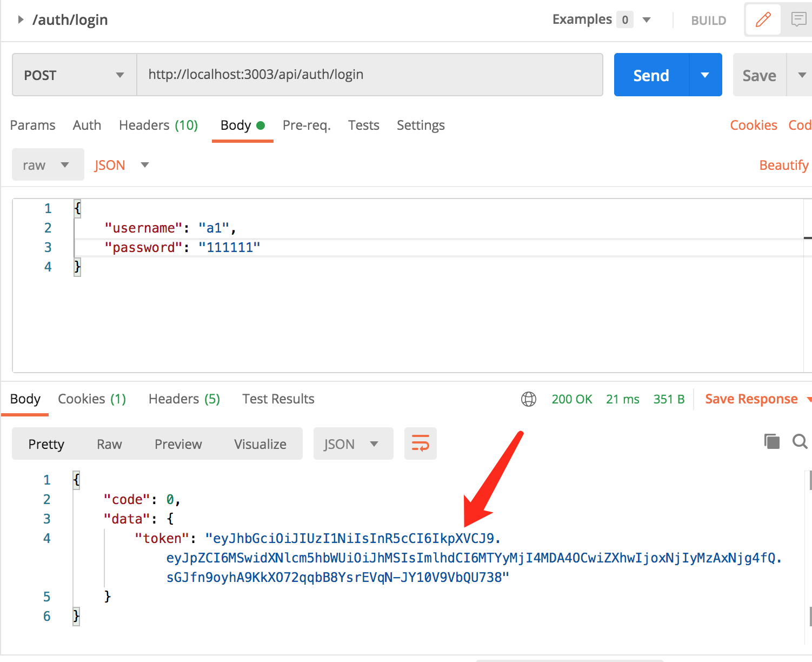Click the request URL field
The width and height of the screenshot is (812, 662).
point(370,75)
